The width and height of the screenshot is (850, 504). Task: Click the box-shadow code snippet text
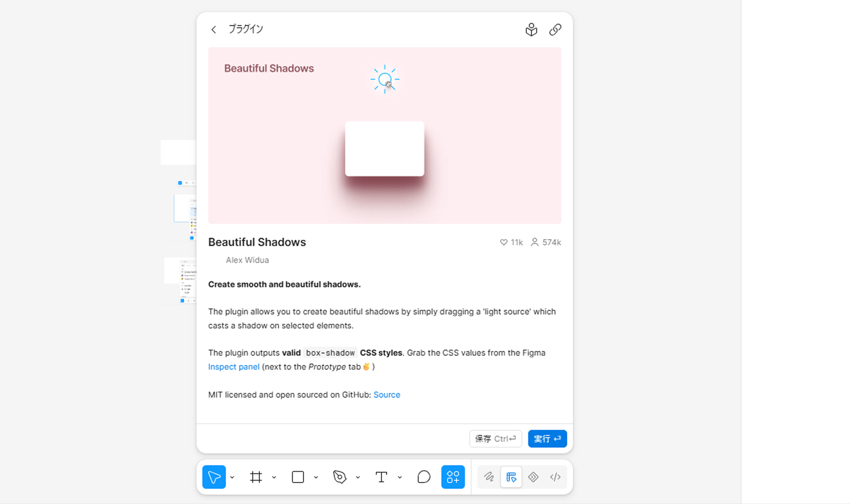click(331, 353)
